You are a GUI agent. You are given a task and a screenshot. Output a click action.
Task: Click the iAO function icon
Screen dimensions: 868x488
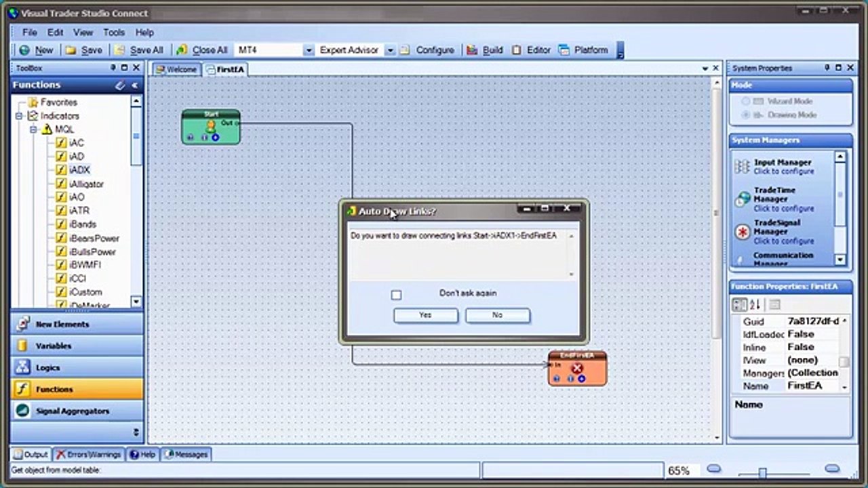61,197
